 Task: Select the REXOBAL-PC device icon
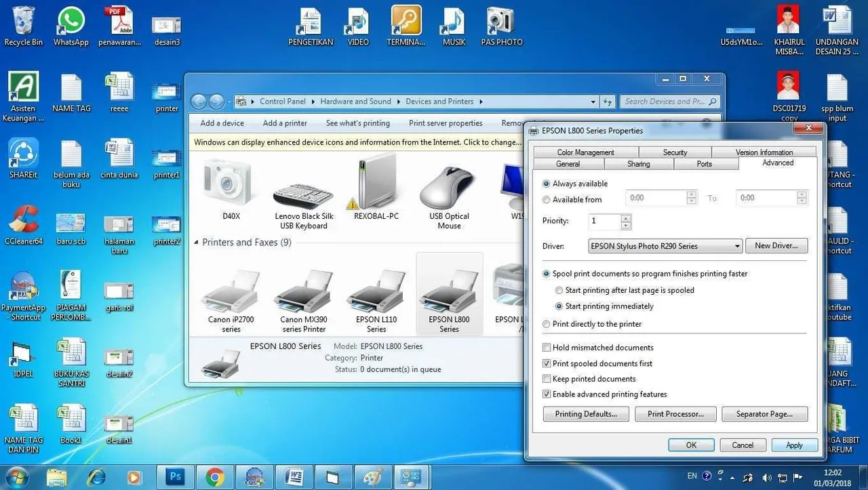[x=376, y=188]
